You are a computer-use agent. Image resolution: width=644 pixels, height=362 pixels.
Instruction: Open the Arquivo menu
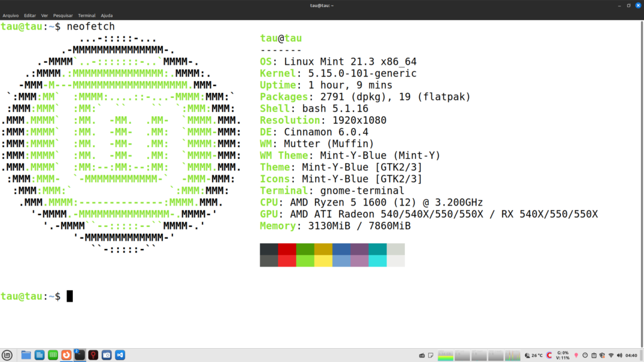coord(11,14)
